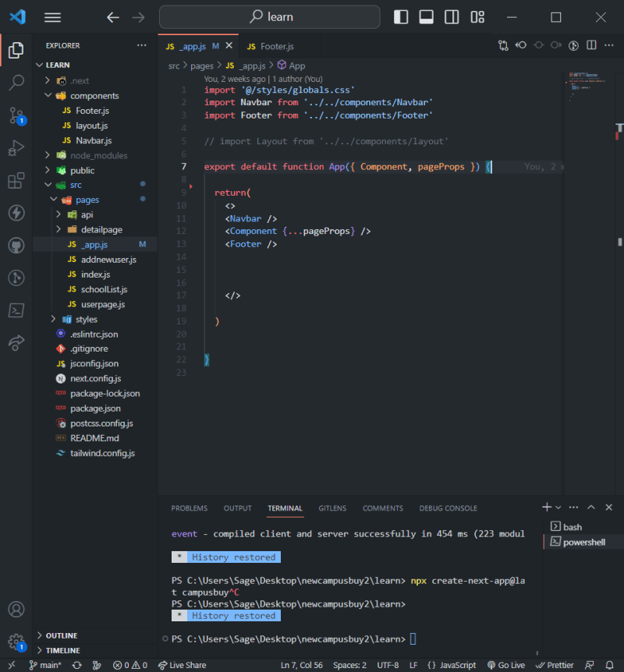
Task: Open the Manage settings gear
Action: point(16,642)
